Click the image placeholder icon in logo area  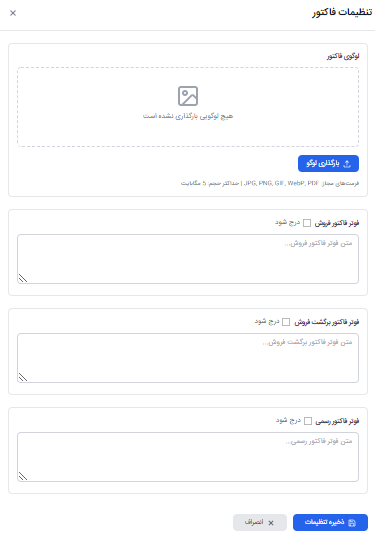pyautogui.click(x=188, y=96)
